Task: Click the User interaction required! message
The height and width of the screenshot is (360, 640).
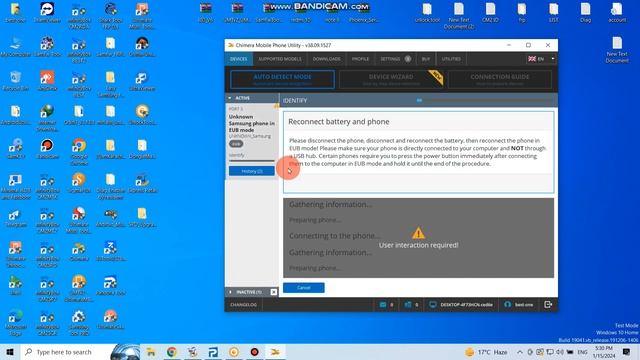Action: point(418,245)
